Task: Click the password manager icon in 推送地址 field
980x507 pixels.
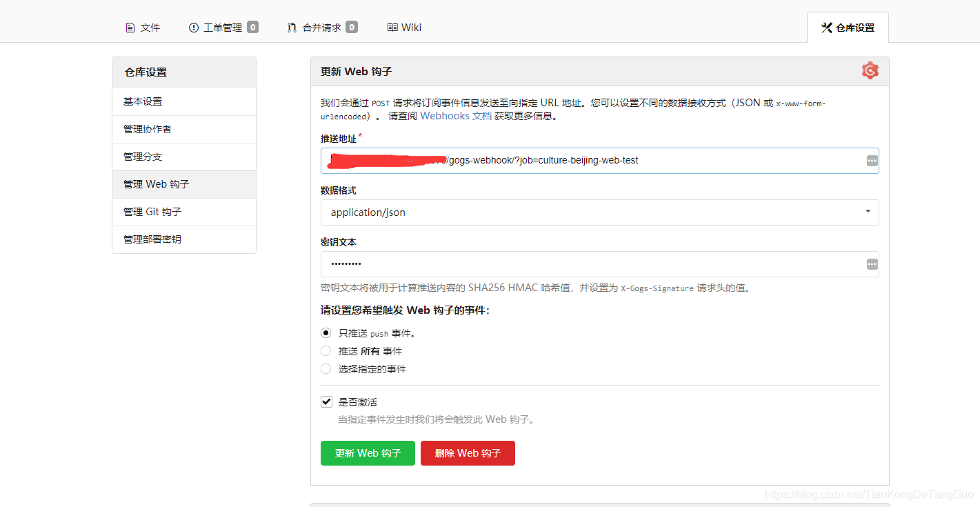Action: pyautogui.click(x=872, y=161)
